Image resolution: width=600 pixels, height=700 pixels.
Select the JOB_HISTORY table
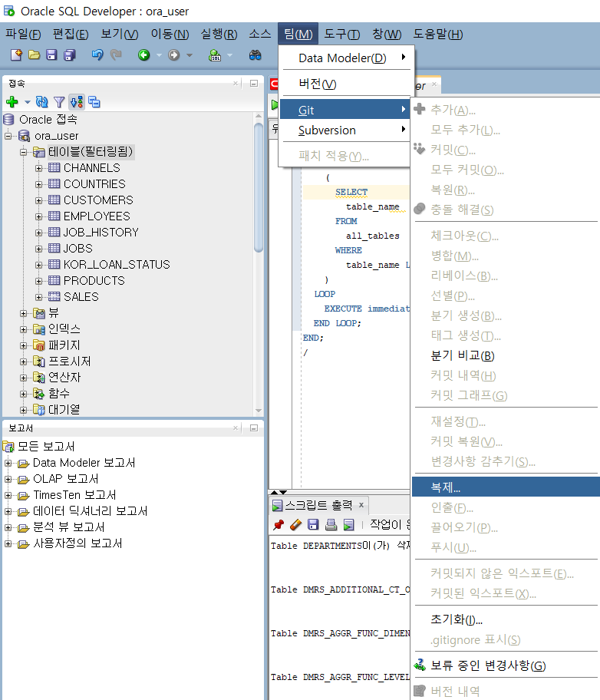click(x=101, y=232)
